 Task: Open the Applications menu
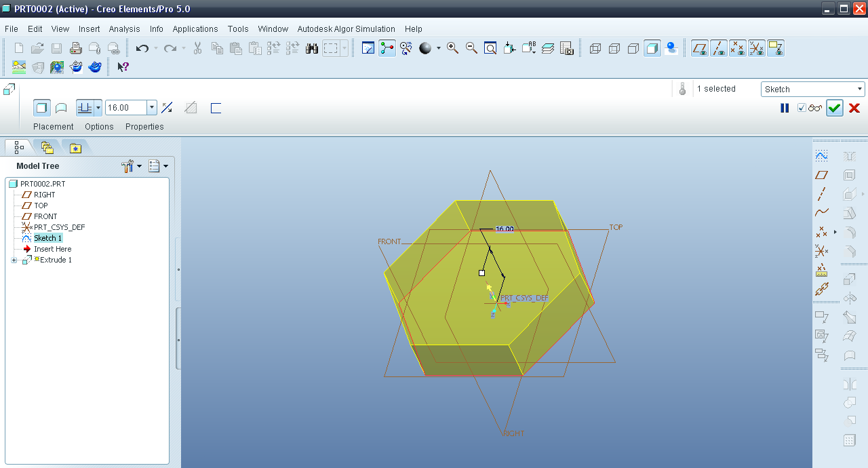pos(195,28)
